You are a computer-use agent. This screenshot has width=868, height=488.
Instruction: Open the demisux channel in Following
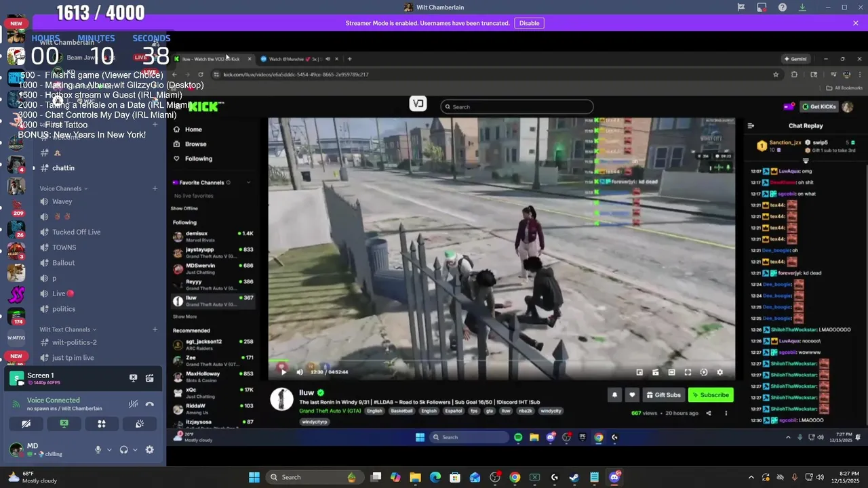(212, 236)
